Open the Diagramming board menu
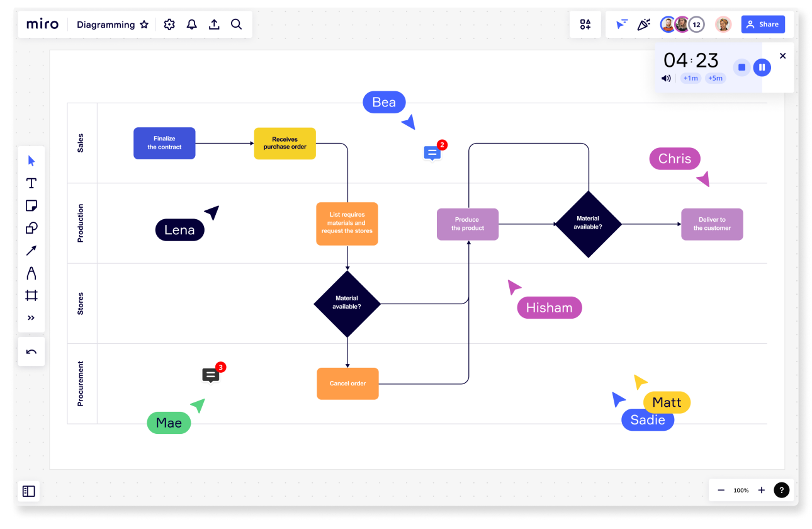Screen dimensions: 812x529 [107, 24]
